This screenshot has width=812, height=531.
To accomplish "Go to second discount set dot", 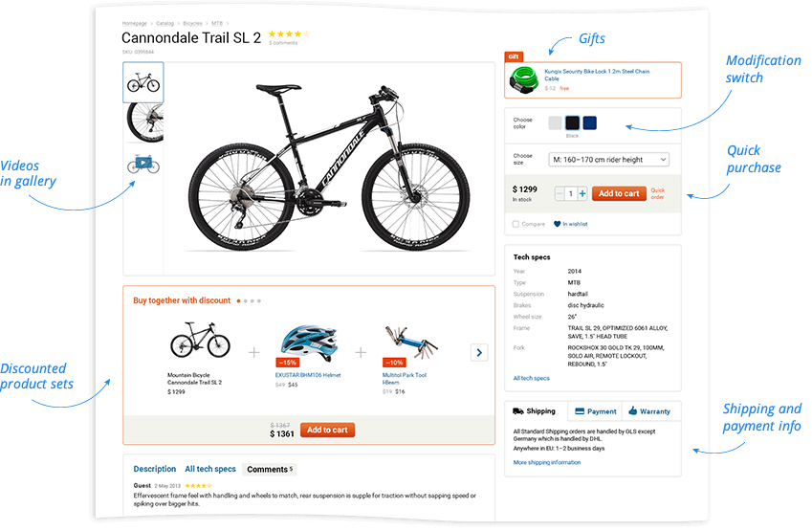I will tap(245, 301).
